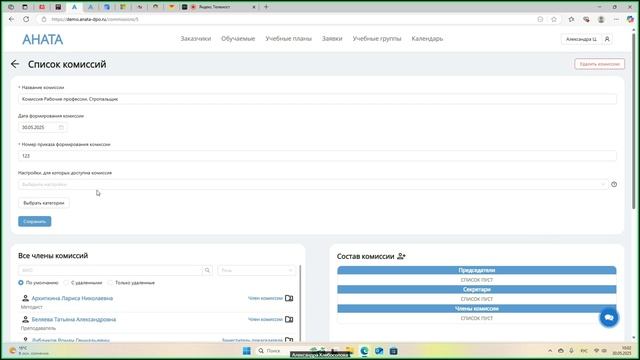Open the zoom indicator in address bar
The height and width of the screenshot is (360, 640).
pos(540,19)
